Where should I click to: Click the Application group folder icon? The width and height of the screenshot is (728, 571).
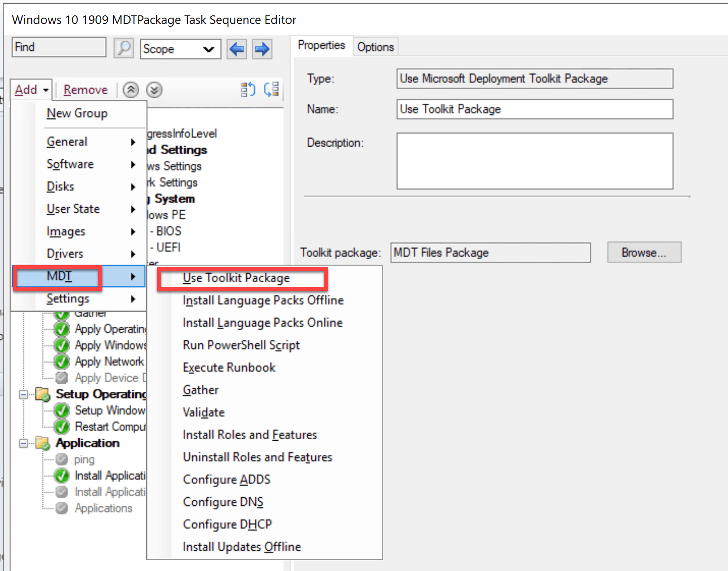(x=43, y=443)
